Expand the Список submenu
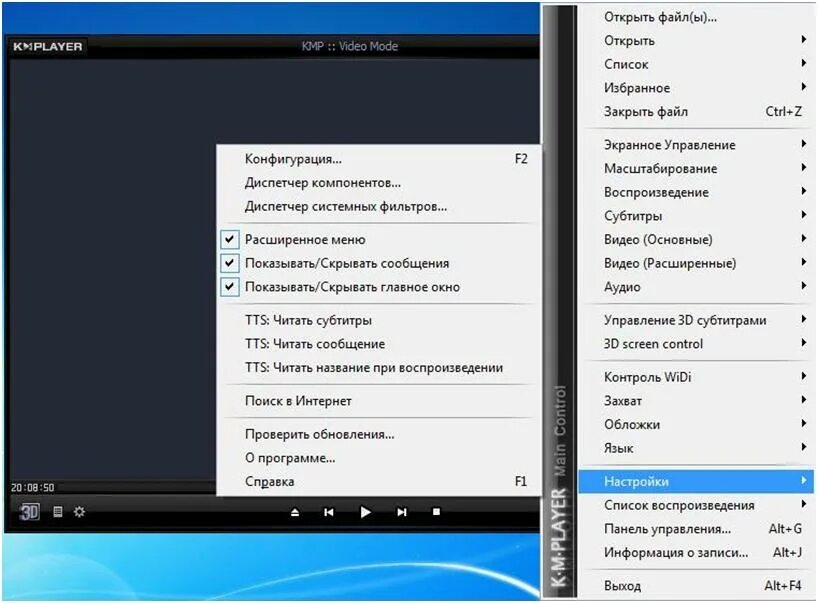 point(696,64)
